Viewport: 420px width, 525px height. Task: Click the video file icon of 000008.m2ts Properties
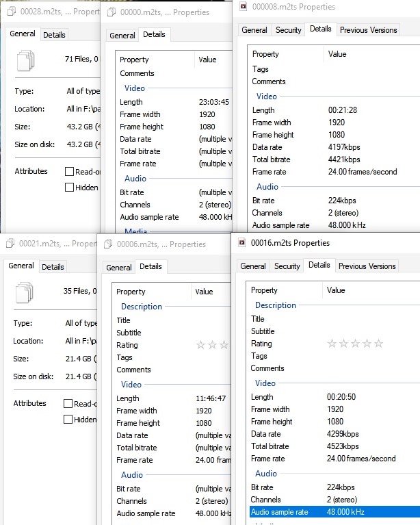(x=244, y=6)
